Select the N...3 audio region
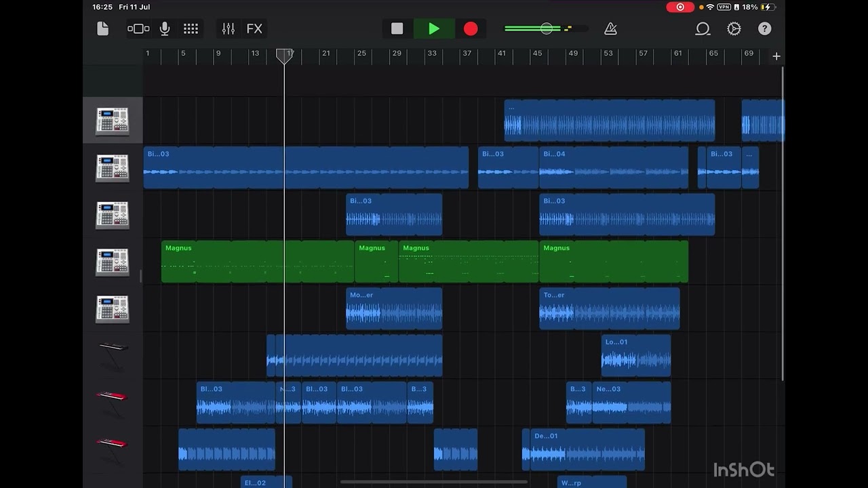The width and height of the screenshot is (868, 488). coord(288,403)
